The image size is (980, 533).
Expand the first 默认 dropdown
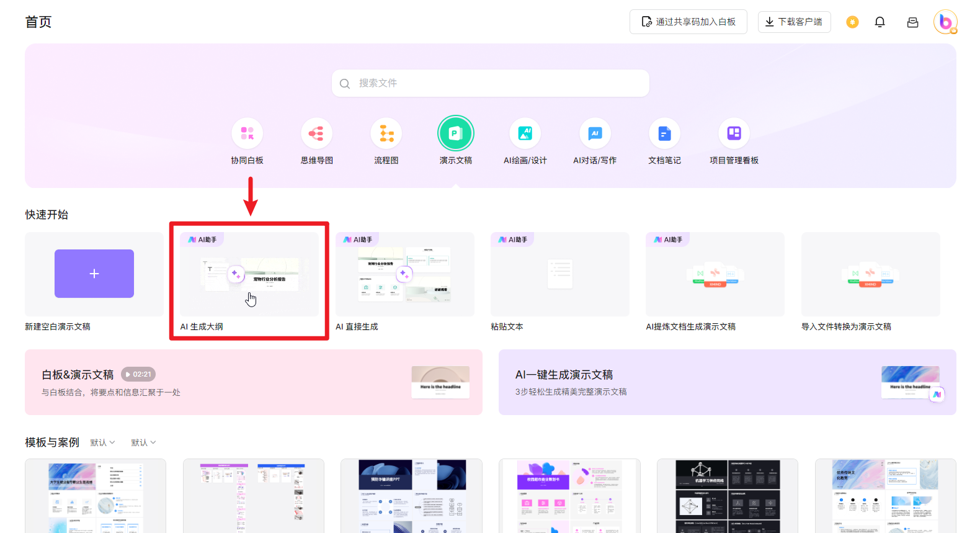[x=102, y=442]
